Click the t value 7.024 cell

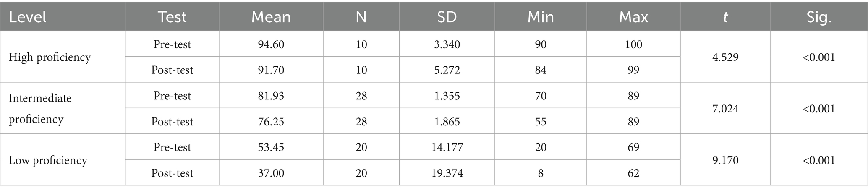(x=725, y=109)
